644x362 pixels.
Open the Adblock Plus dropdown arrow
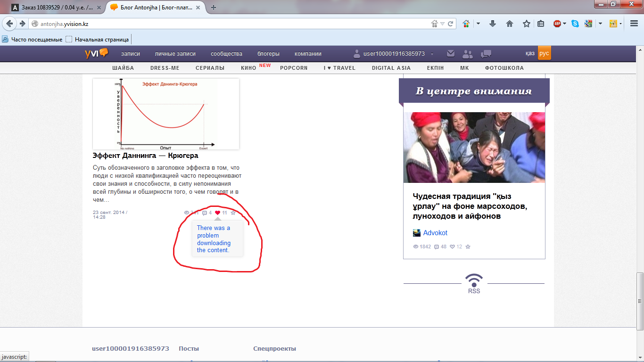point(564,24)
